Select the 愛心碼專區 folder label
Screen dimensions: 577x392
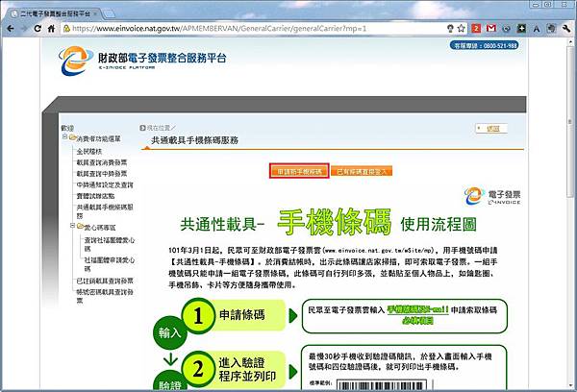pyautogui.click(x=100, y=228)
